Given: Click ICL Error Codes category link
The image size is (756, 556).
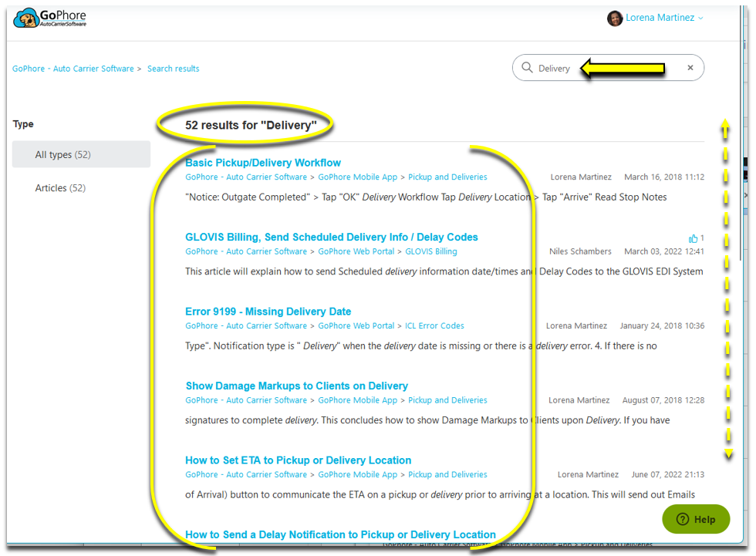Looking at the screenshot, I should pyautogui.click(x=434, y=325).
